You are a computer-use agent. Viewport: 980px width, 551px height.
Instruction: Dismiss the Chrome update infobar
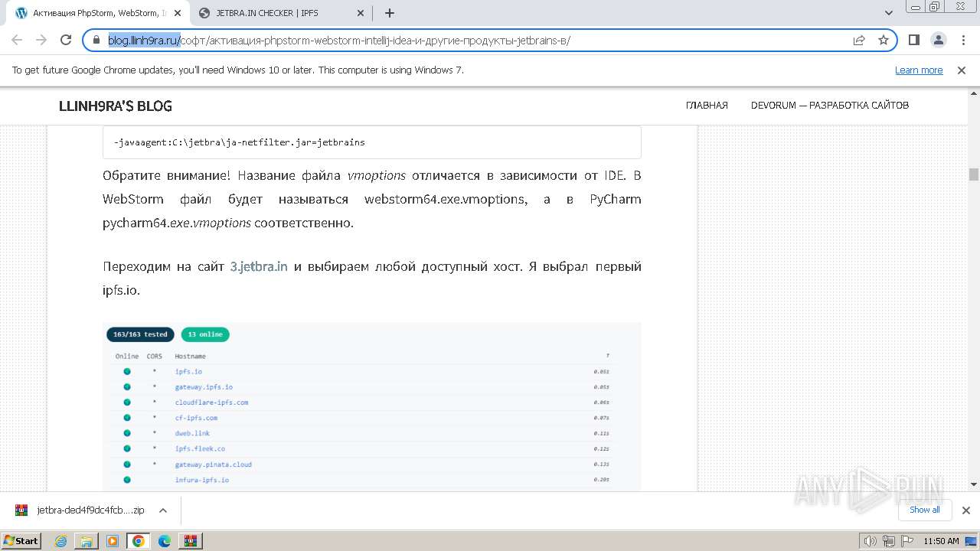pos(962,70)
